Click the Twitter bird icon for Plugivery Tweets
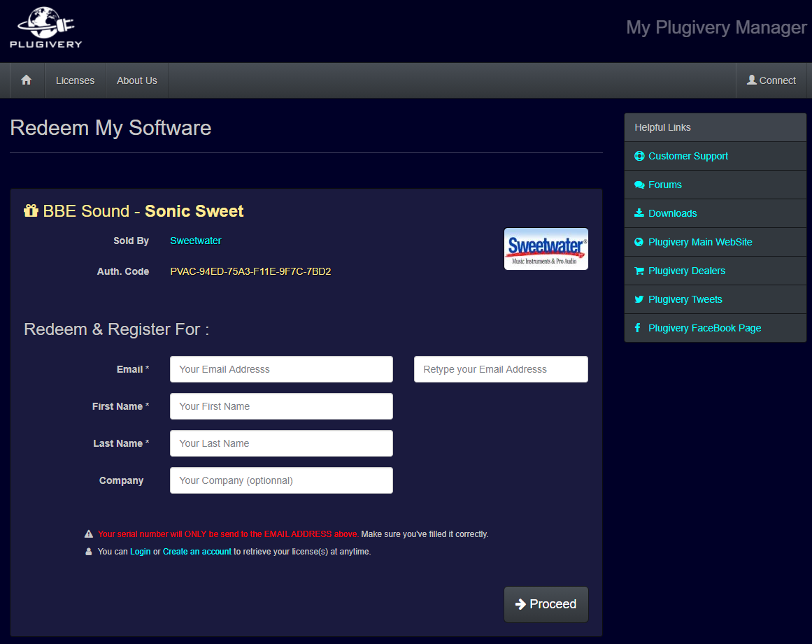Viewport: 812px width, 644px height. coord(639,299)
